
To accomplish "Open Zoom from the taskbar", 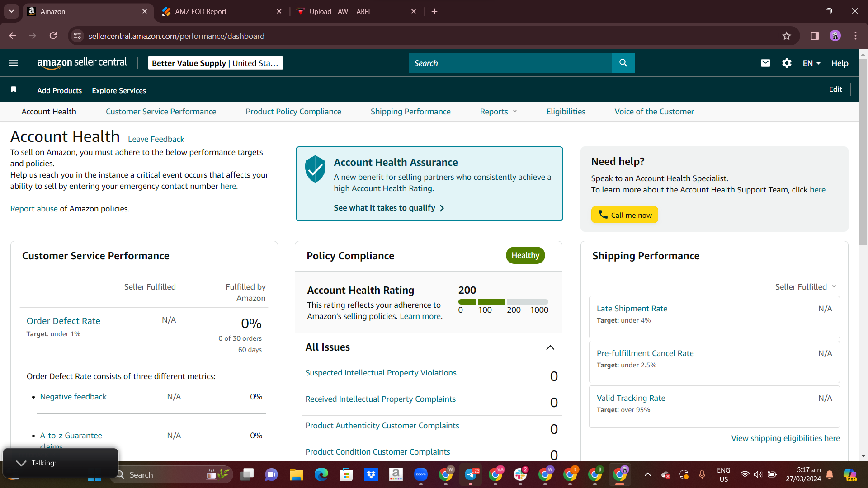I will (x=421, y=474).
